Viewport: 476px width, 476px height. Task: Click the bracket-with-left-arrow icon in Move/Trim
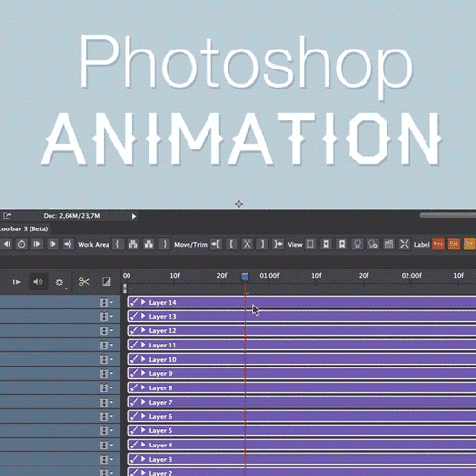(x=278, y=244)
